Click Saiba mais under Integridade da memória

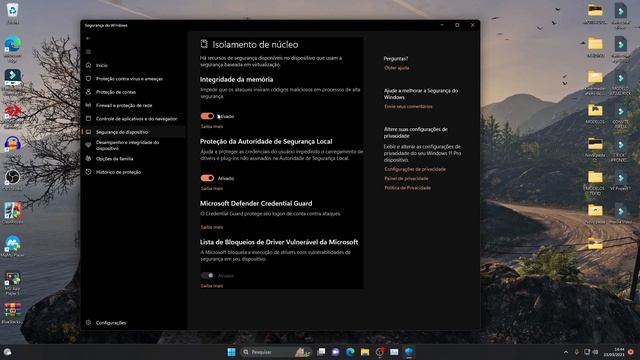coord(212,127)
